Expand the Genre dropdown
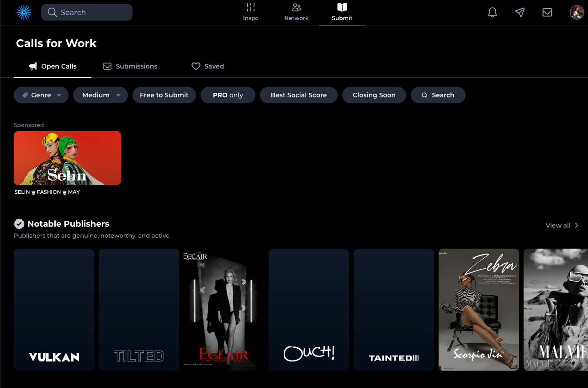 pos(41,95)
